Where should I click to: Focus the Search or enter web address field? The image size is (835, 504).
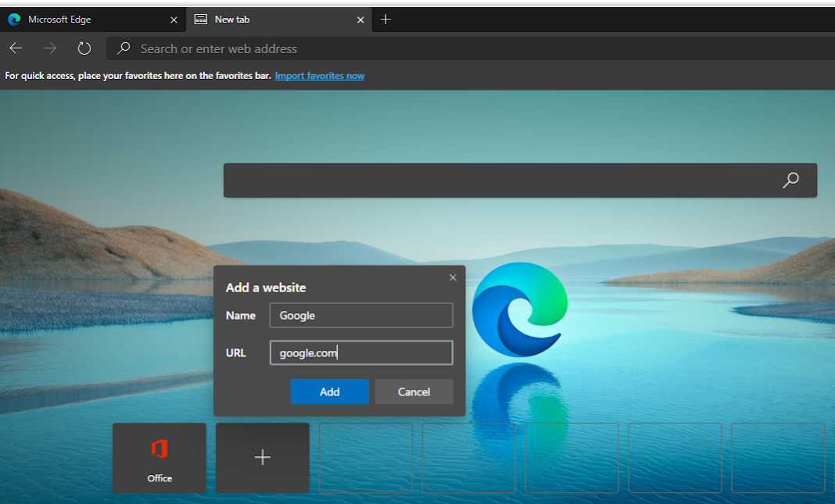tap(471, 48)
